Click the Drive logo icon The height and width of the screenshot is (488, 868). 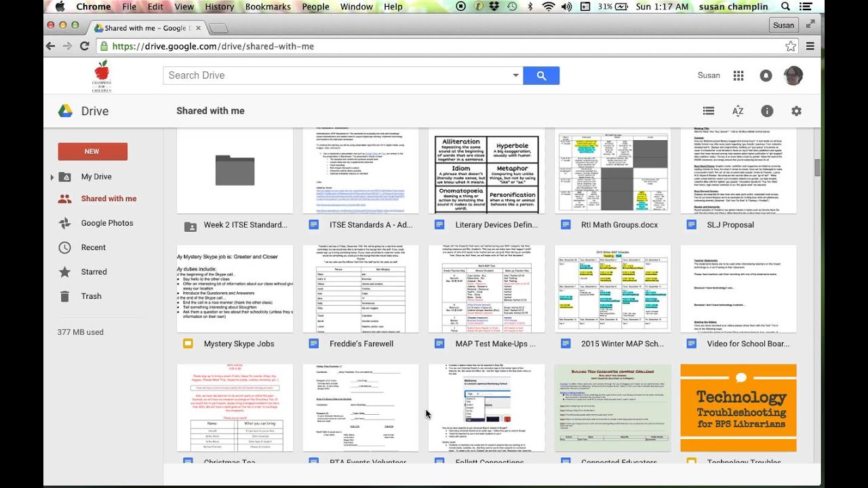(65, 111)
